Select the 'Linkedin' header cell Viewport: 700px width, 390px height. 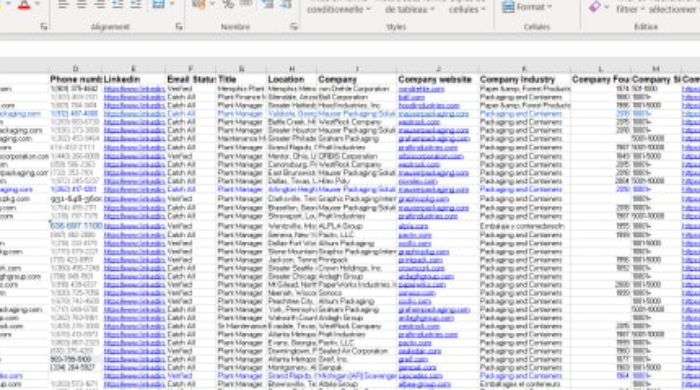(x=134, y=79)
